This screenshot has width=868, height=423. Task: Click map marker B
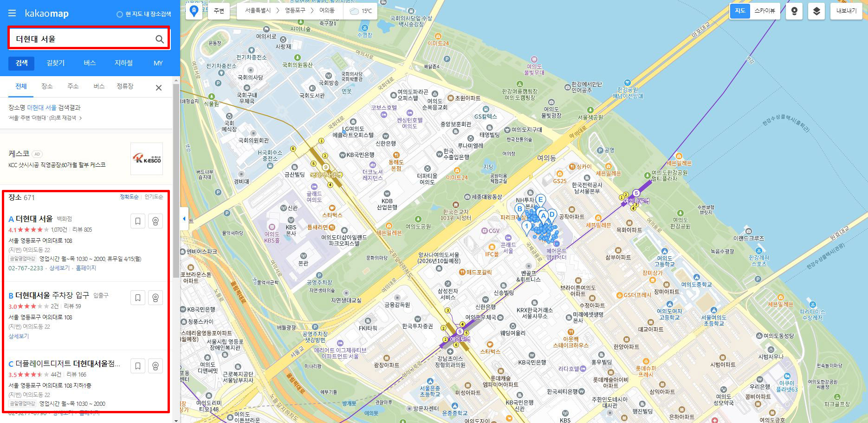pos(520,209)
